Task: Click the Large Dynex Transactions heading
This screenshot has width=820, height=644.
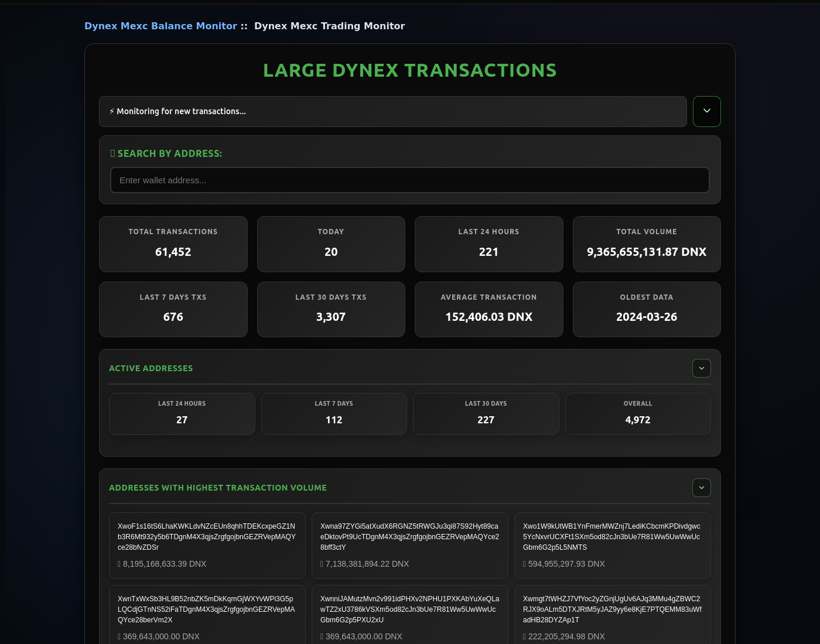Action: tap(410, 70)
